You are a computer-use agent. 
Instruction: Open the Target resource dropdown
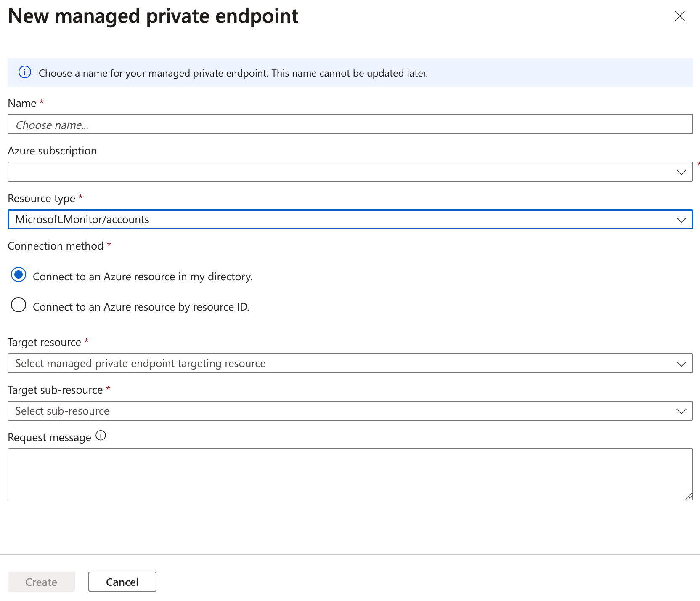pos(337,363)
